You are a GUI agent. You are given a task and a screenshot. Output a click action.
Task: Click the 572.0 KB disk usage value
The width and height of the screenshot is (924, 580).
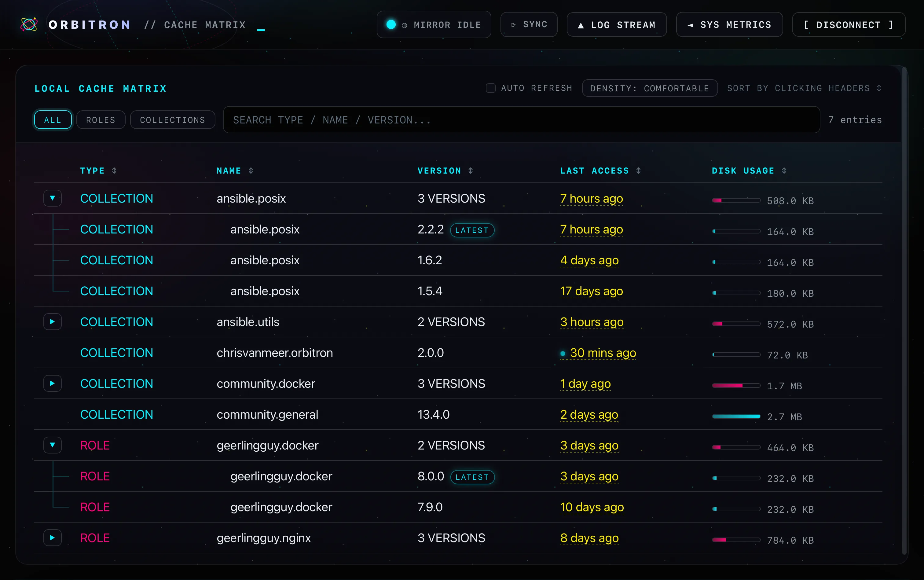click(790, 325)
